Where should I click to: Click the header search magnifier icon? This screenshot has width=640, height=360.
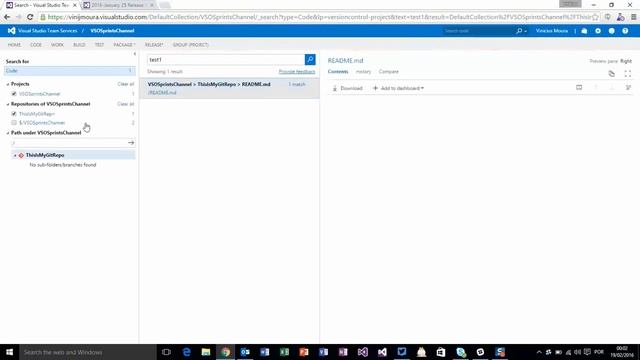[x=519, y=31]
